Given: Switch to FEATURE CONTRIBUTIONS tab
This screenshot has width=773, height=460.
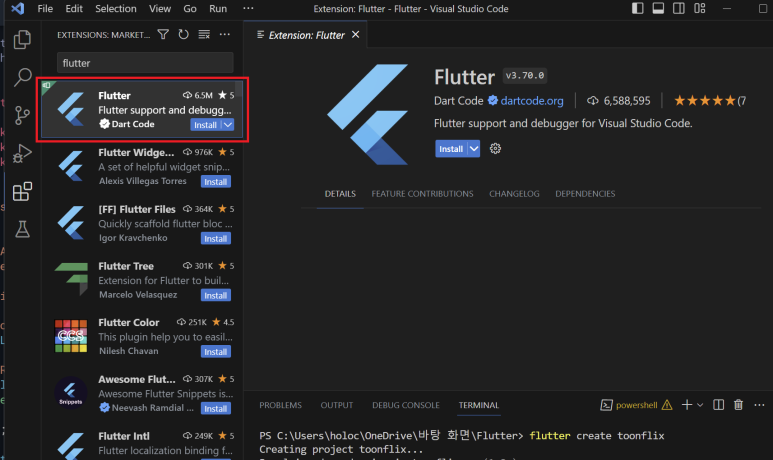Looking at the screenshot, I should (422, 194).
